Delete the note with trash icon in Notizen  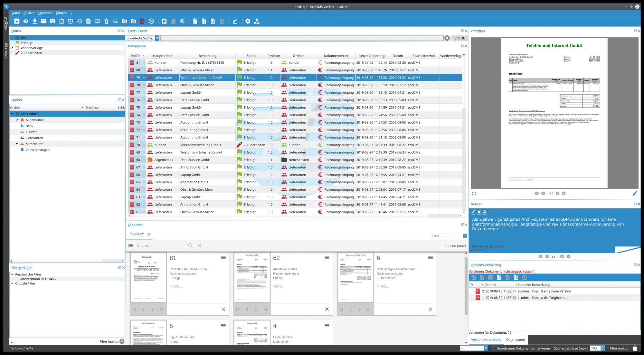click(479, 212)
